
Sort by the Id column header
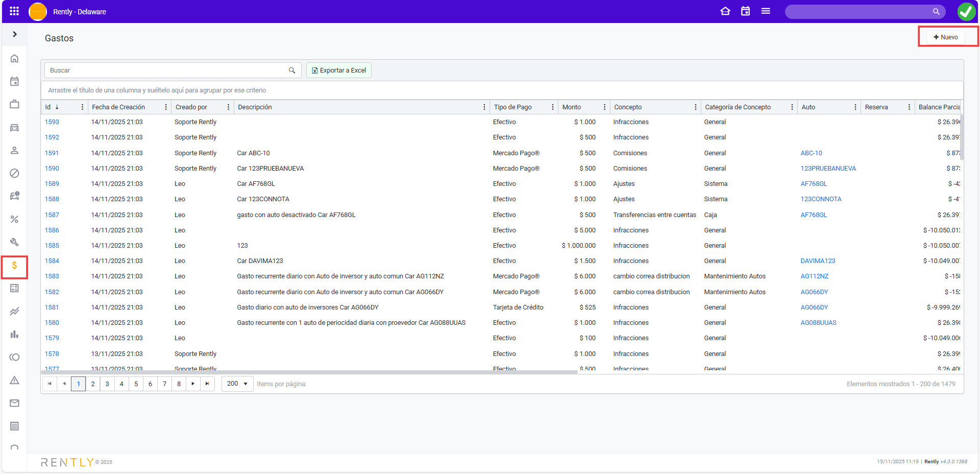[48, 107]
